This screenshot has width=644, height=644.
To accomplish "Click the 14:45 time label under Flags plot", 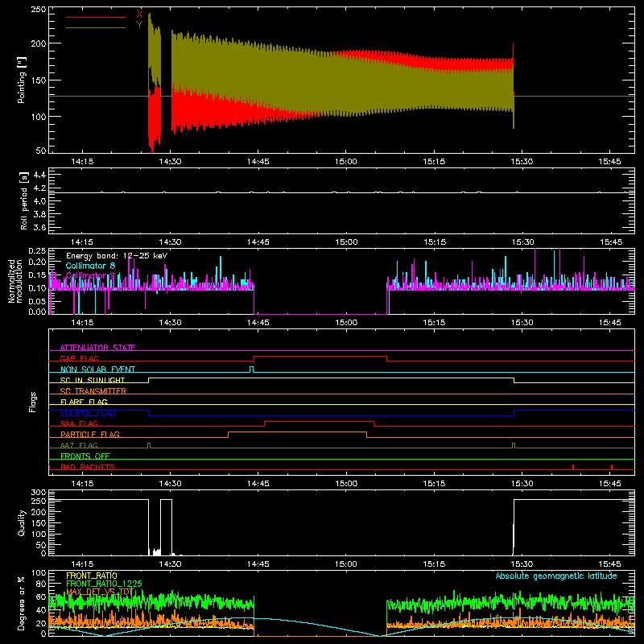I will tap(258, 484).
